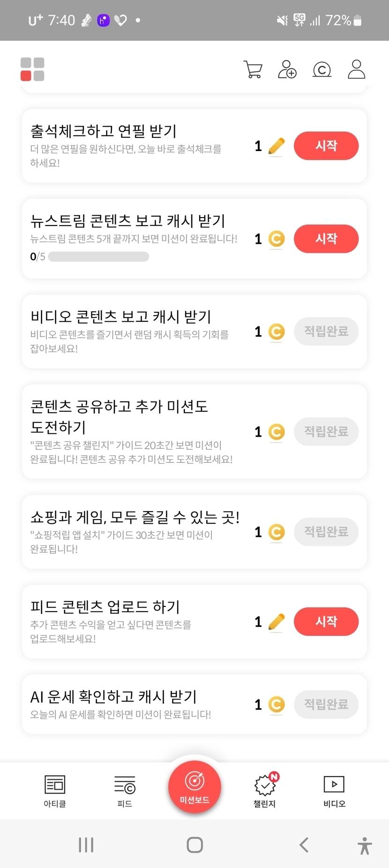Tap 적립완료 on 비디오 콘텐츠 mission
389x868 pixels.
click(326, 332)
